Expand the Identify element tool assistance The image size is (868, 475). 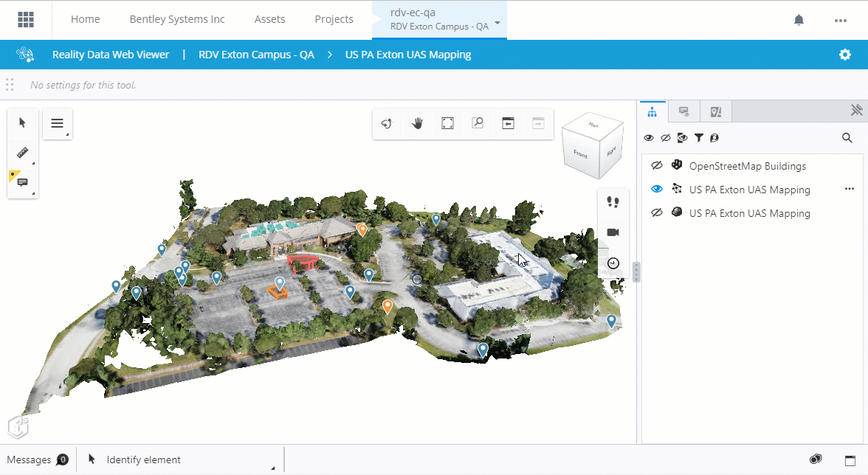point(272,468)
